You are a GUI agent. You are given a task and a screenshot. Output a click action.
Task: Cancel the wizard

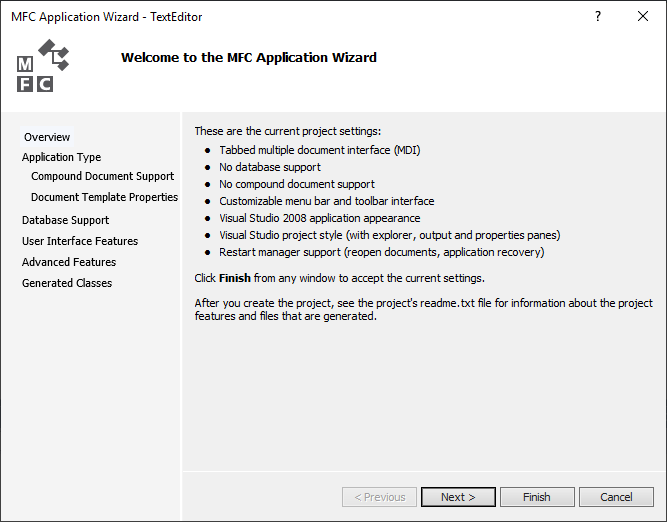(615, 497)
